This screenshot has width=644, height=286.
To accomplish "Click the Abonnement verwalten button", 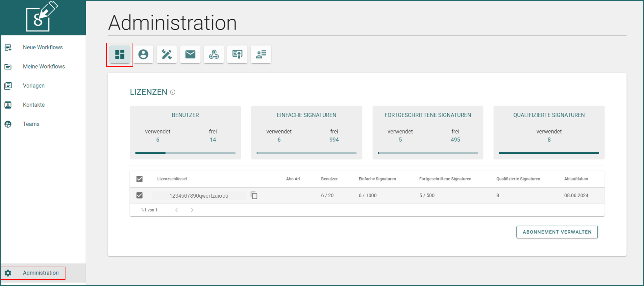I will pos(557,232).
